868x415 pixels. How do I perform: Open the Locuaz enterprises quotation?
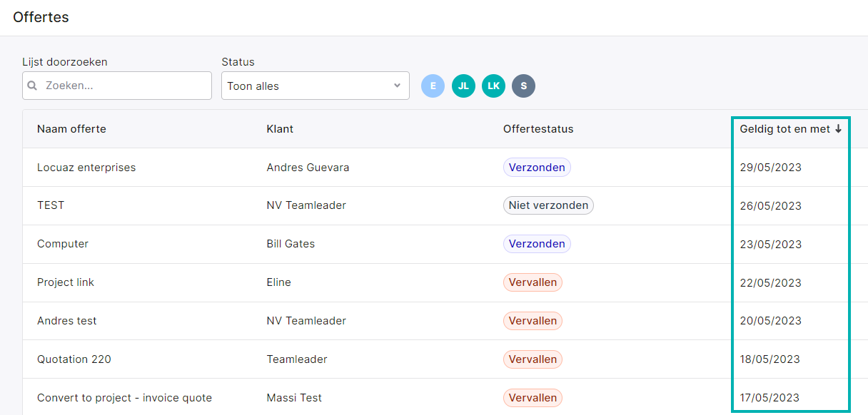click(x=86, y=168)
